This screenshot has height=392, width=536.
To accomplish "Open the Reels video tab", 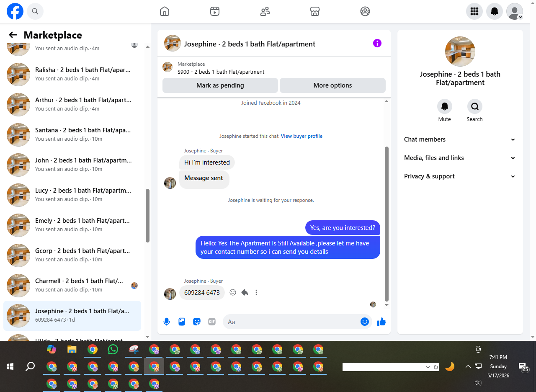I will 215,11.
